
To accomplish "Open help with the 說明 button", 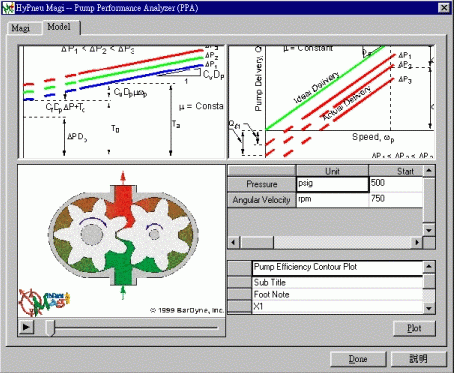I will click(419, 359).
